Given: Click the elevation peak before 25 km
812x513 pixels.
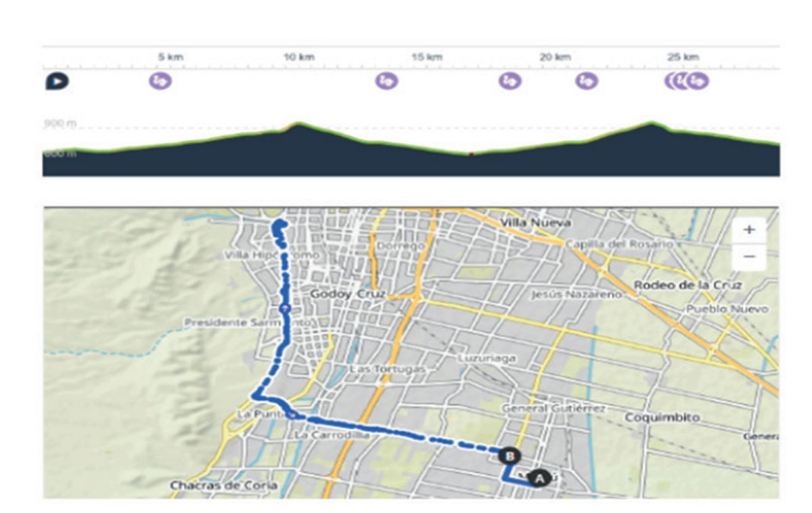Looking at the screenshot, I should [x=651, y=123].
